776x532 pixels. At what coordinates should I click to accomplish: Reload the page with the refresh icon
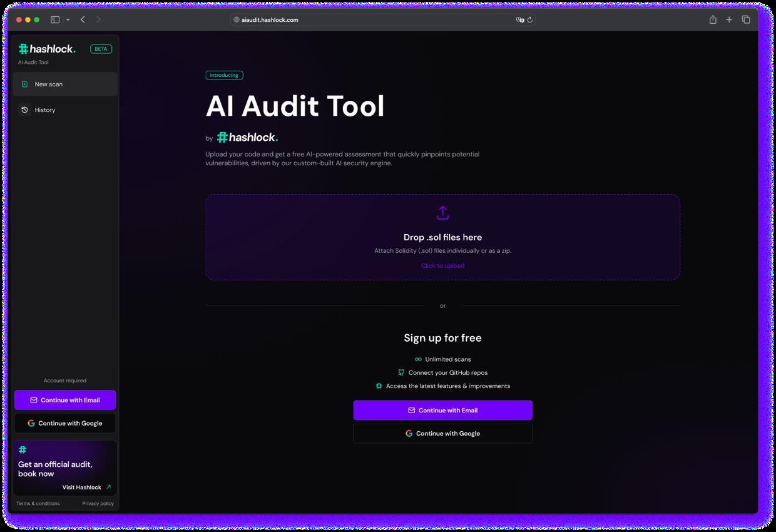click(530, 20)
